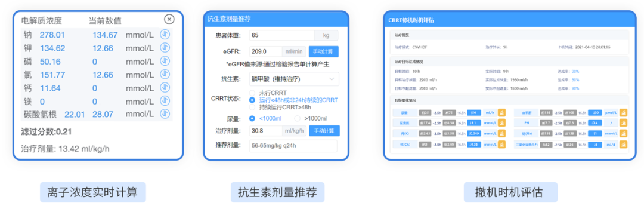644x218 pixels.
Task: Focus the eGFR input showing 209.0
Action: [x=265, y=51]
